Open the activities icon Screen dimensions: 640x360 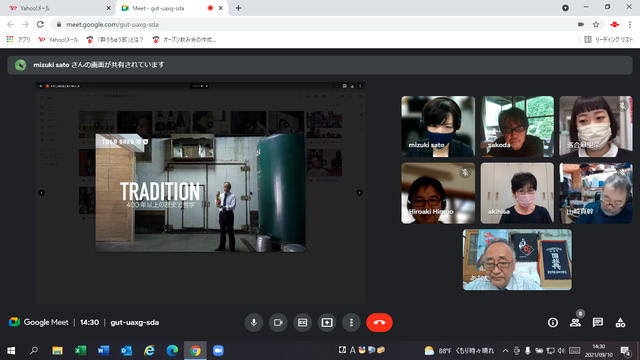coord(620,322)
